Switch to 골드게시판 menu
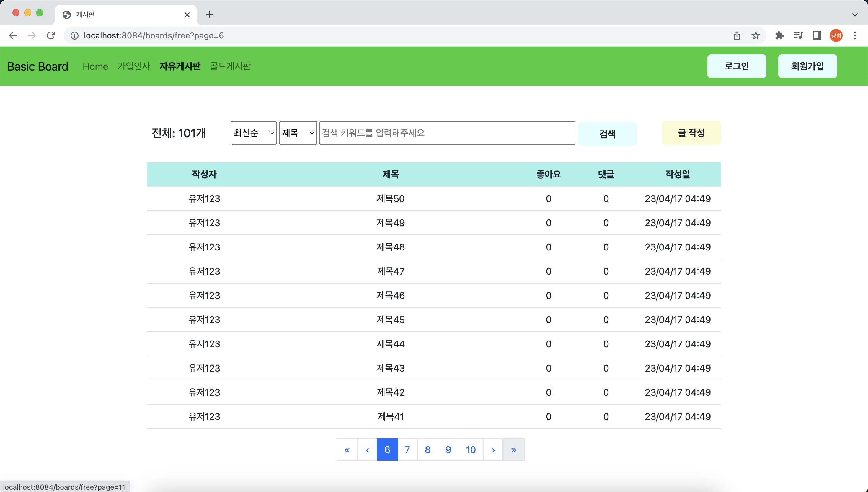Screen dimensions: 868x492 (x=230, y=66)
